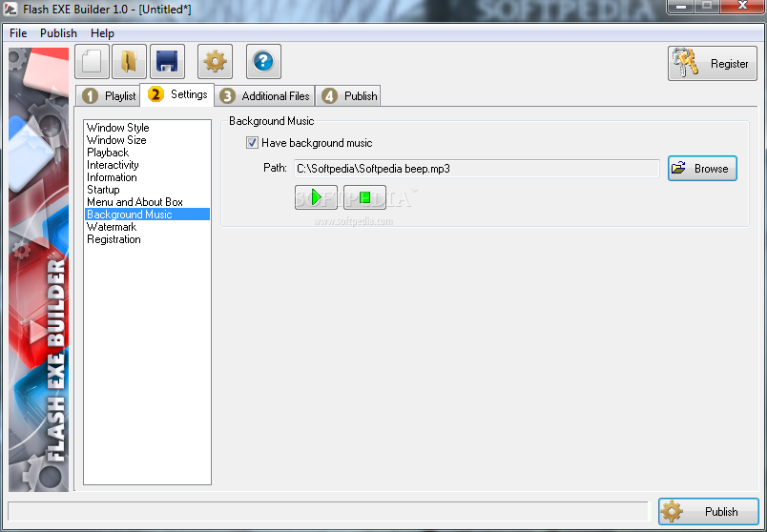Open a project with the folder icon
This screenshot has width=767, height=532.
[x=129, y=62]
